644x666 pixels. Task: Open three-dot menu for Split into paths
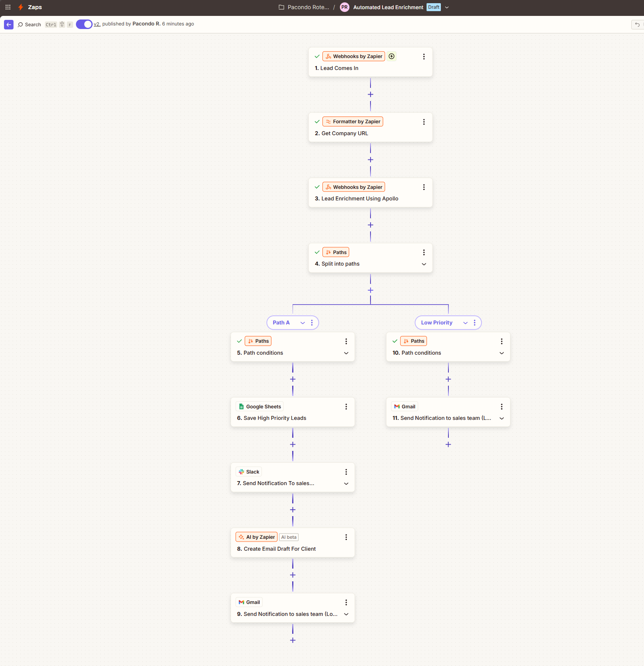coord(424,252)
